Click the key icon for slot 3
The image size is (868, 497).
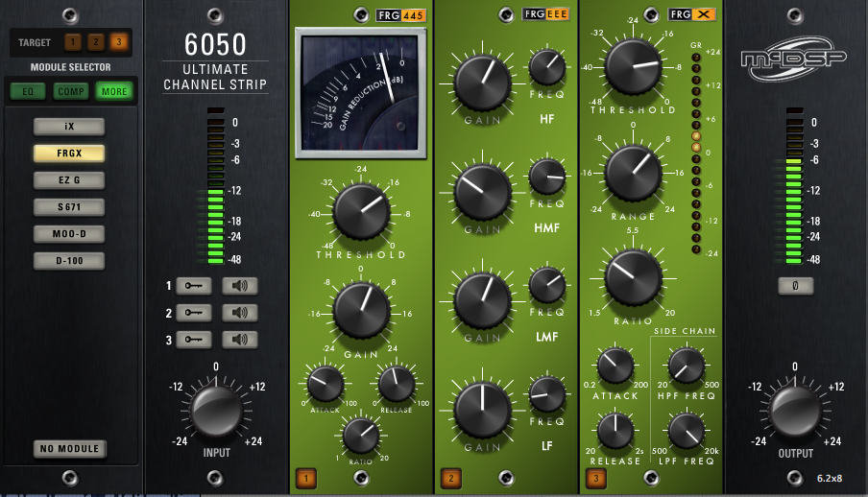click(x=194, y=340)
